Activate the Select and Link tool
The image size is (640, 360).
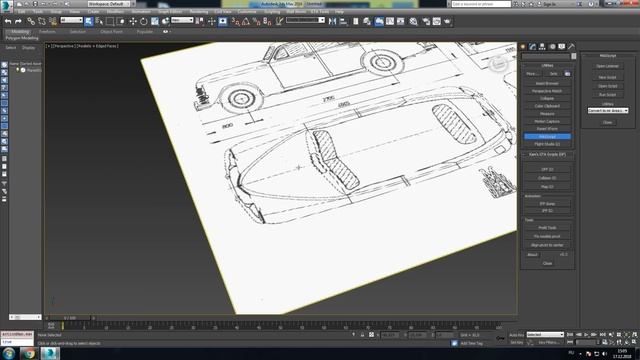tap(31, 21)
